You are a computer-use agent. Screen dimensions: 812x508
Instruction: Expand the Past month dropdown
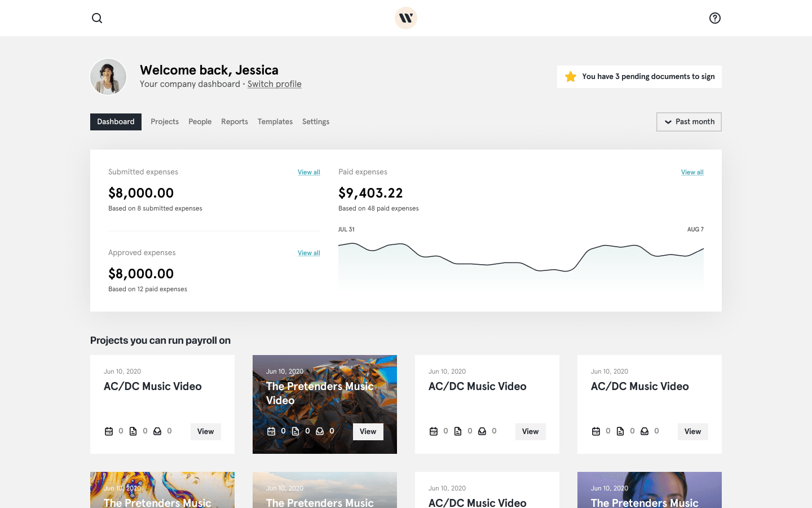689,122
